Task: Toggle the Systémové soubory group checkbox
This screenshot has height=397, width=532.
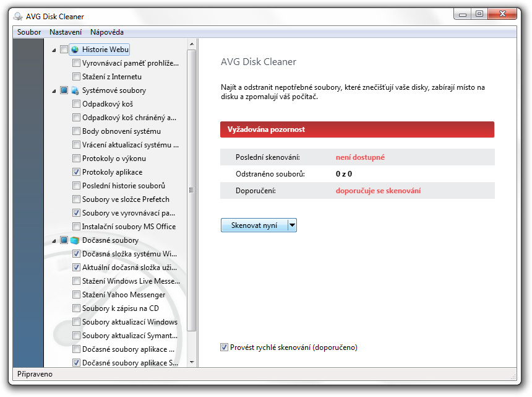Action: click(x=64, y=90)
